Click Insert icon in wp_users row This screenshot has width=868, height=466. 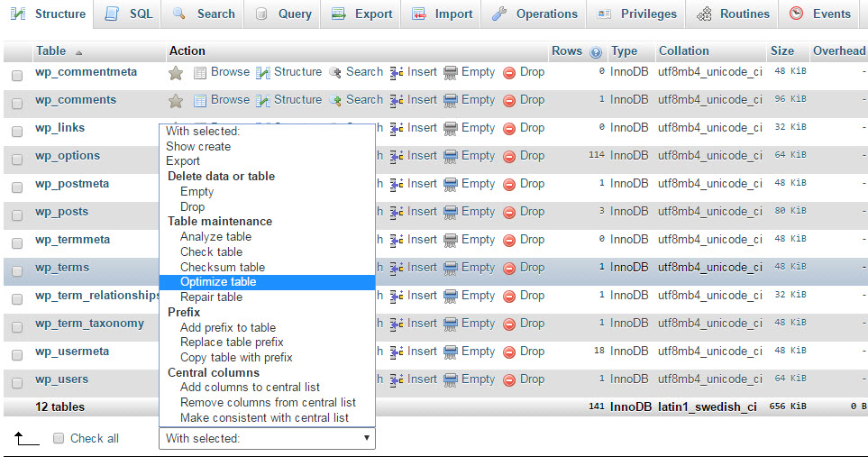click(397, 379)
